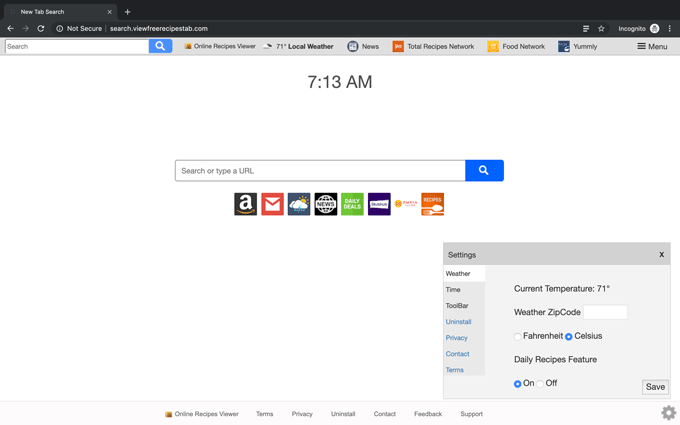The image size is (680, 425).
Task: Open 71° Local Weather toolbar link
Action: [298, 46]
